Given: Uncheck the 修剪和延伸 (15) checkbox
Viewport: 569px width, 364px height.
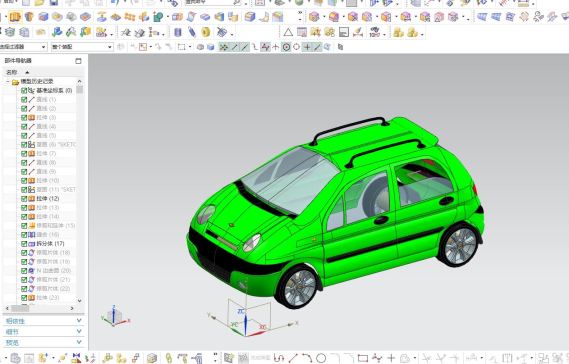Looking at the screenshot, I should [24, 225].
